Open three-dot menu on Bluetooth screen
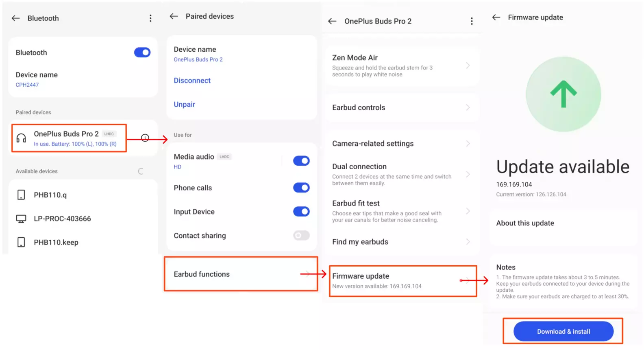 [150, 18]
